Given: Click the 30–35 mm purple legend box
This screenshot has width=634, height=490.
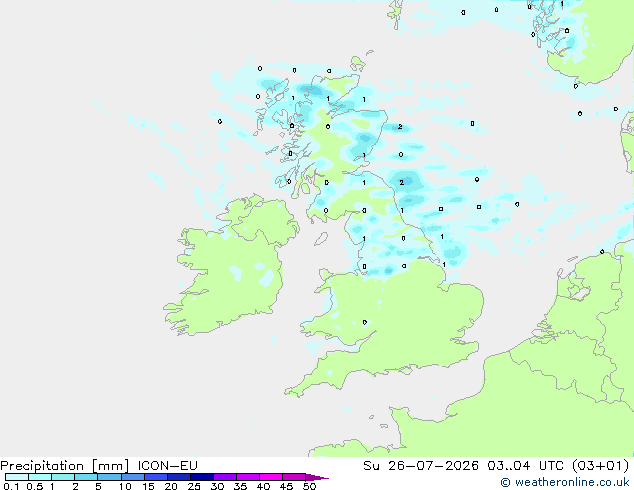Looking at the screenshot, I should [x=224, y=477].
